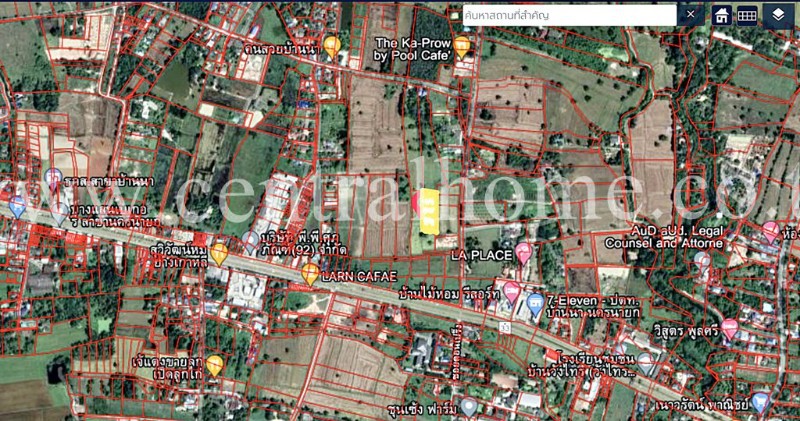Click the 7-Eleven blue store marker

(536, 300)
